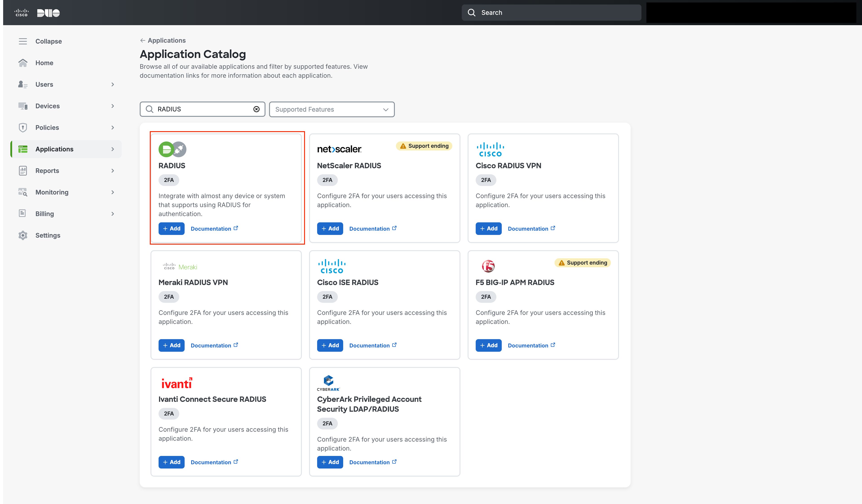
Task: Expand the Devices submenu chevron
Action: coord(113,106)
